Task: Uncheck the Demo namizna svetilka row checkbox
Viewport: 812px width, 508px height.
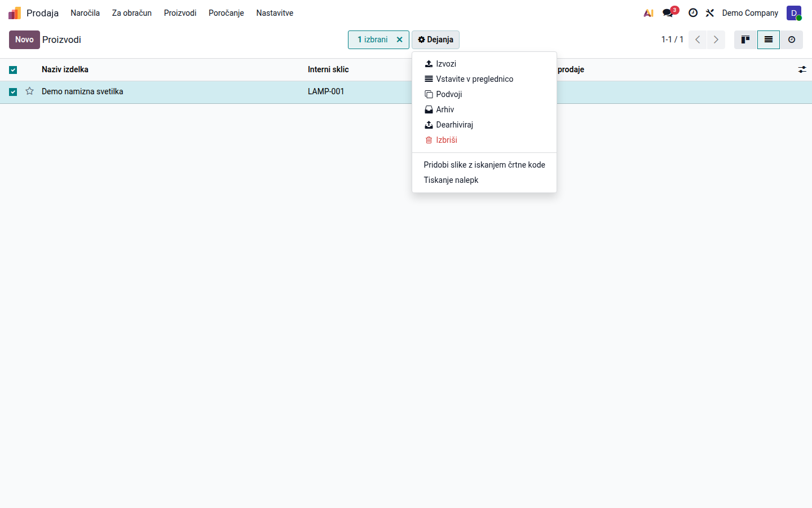Action: (x=13, y=92)
